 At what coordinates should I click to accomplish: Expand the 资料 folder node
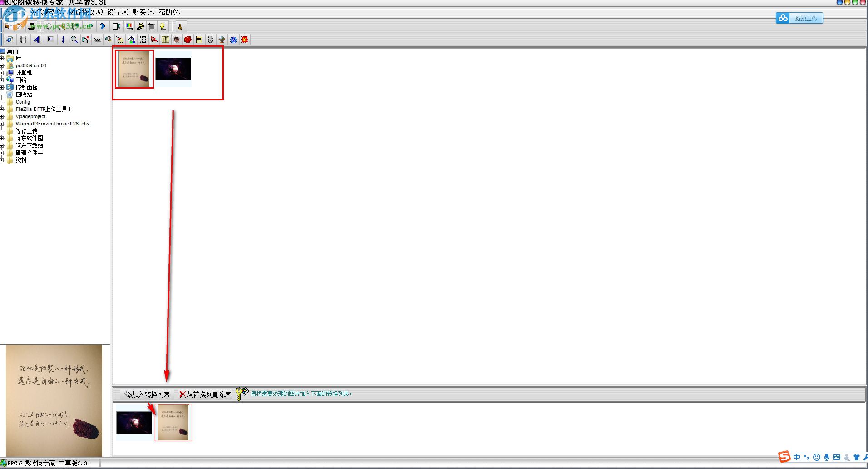2,160
